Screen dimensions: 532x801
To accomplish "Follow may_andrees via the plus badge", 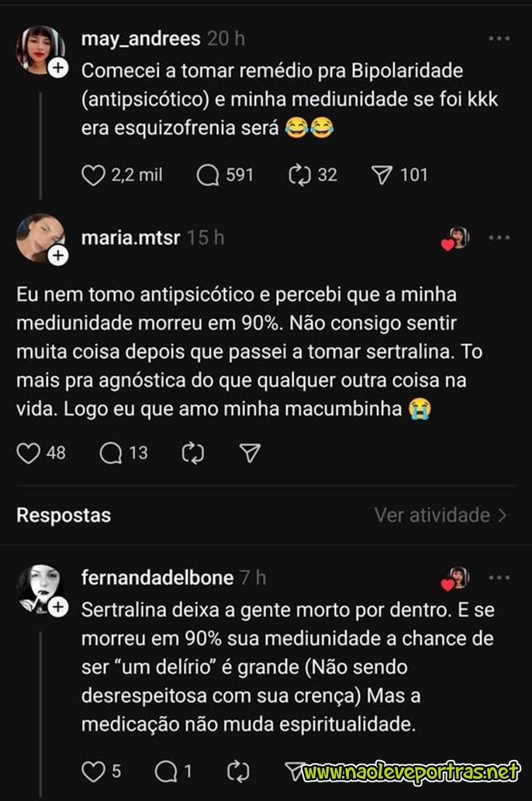I will click(58, 67).
